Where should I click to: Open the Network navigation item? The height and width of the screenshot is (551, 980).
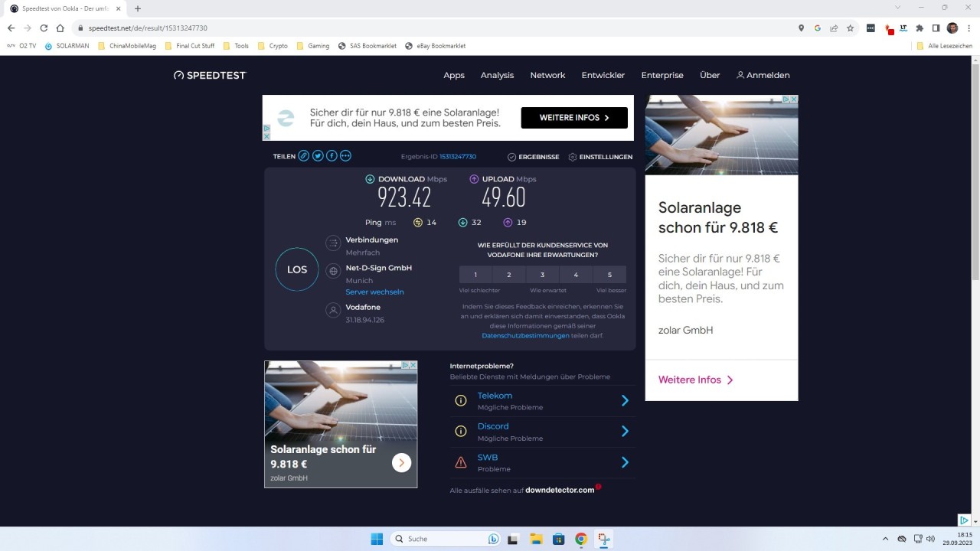(x=547, y=75)
